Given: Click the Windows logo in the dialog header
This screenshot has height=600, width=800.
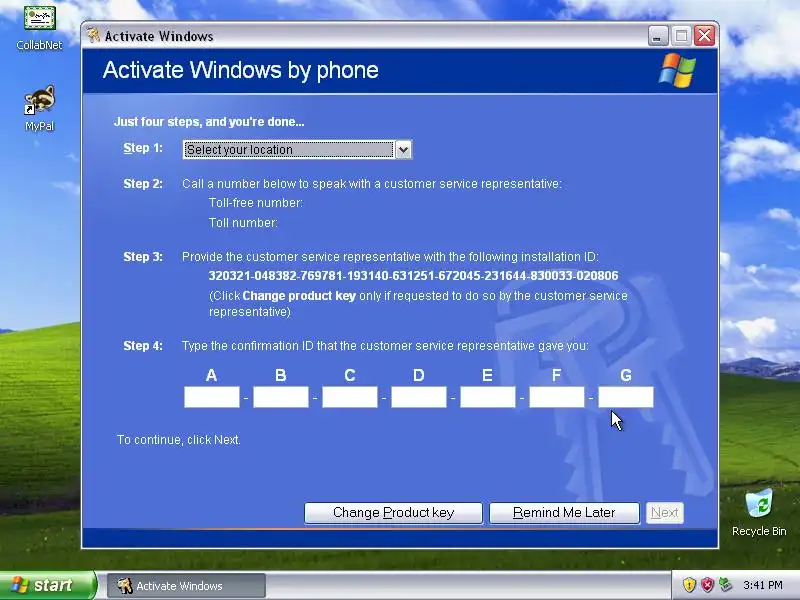Looking at the screenshot, I should point(677,70).
